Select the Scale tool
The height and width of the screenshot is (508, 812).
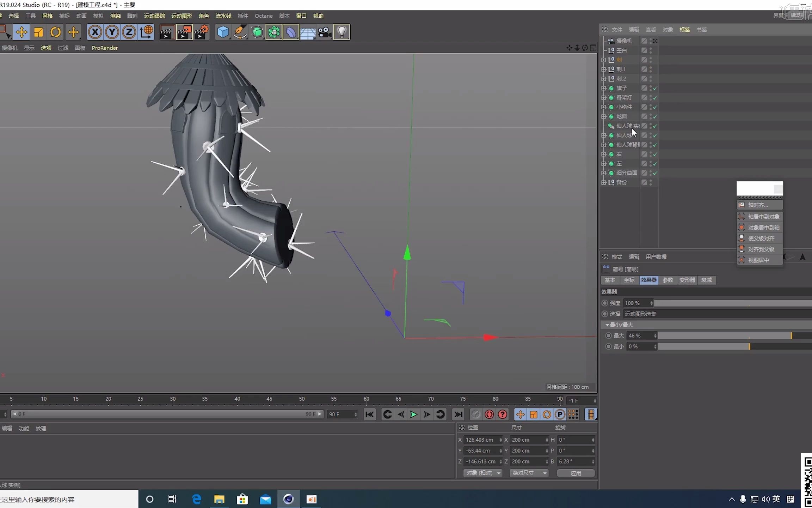(x=38, y=32)
